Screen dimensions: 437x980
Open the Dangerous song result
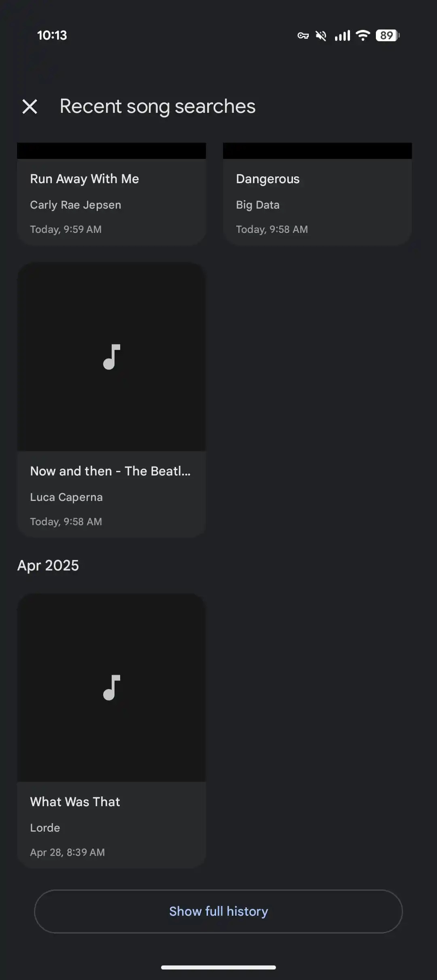(x=268, y=179)
